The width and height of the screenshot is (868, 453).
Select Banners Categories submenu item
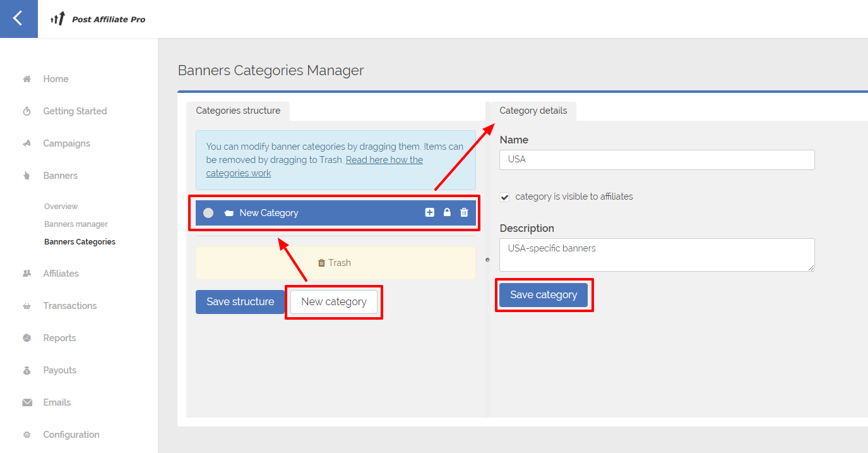(80, 242)
